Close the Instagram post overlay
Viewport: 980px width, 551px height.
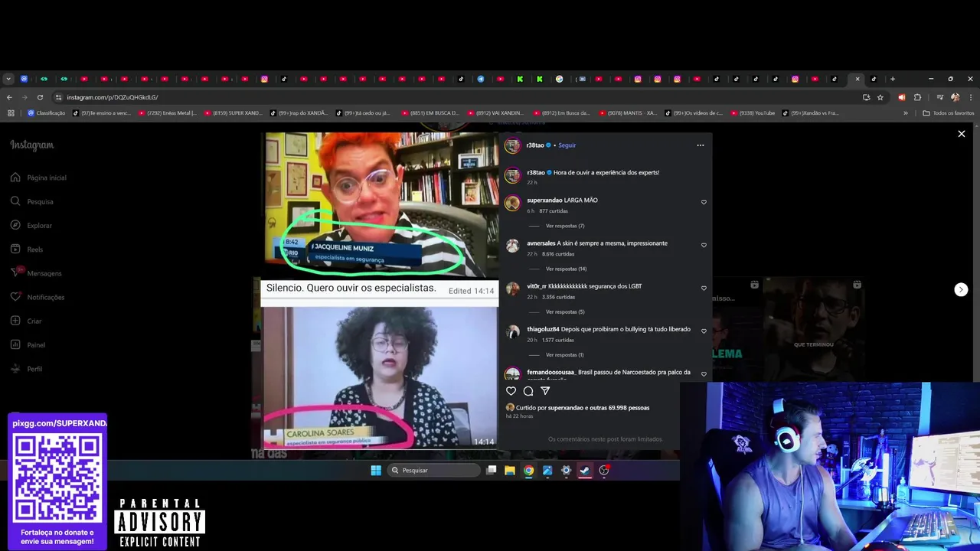962,134
